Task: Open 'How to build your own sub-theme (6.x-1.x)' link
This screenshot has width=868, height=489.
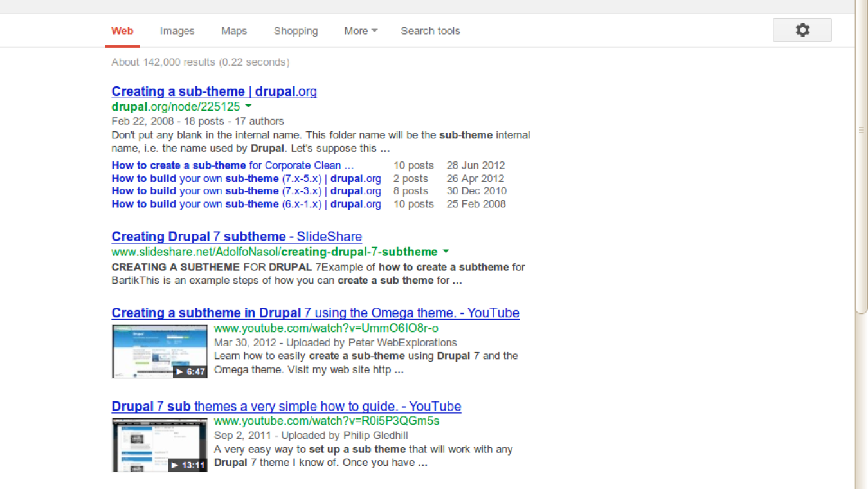Action: [x=246, y=204]
